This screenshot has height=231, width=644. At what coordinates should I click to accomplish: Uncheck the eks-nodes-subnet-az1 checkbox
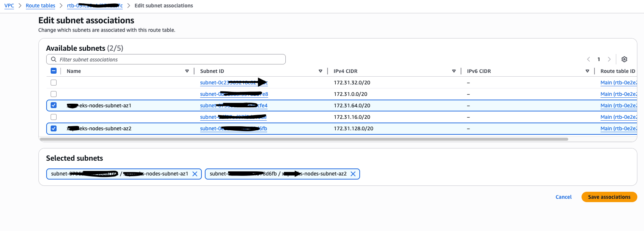pos(54,106)
